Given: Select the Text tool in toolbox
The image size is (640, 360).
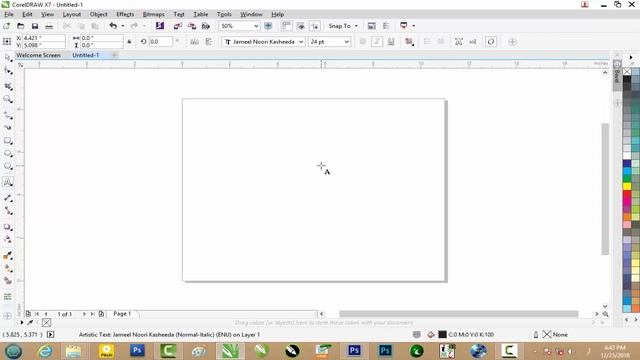Looking at the screenshot, I should (8, 182).
